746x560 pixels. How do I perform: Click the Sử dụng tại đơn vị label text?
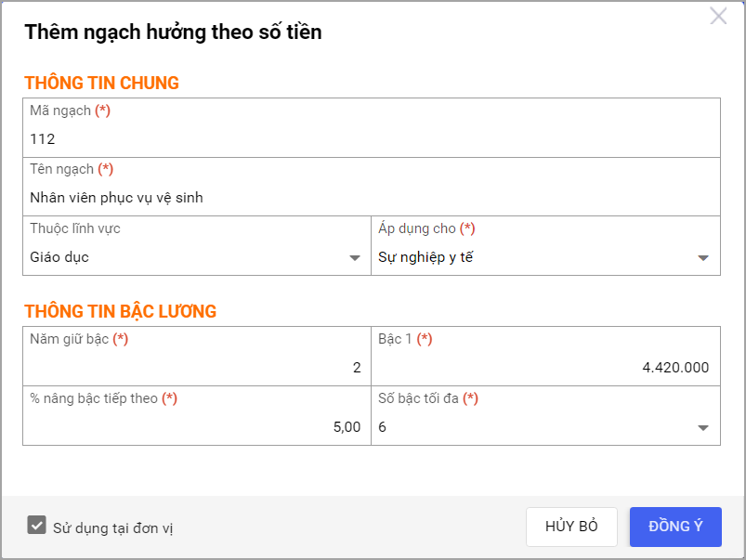click(x=112, y=528)
